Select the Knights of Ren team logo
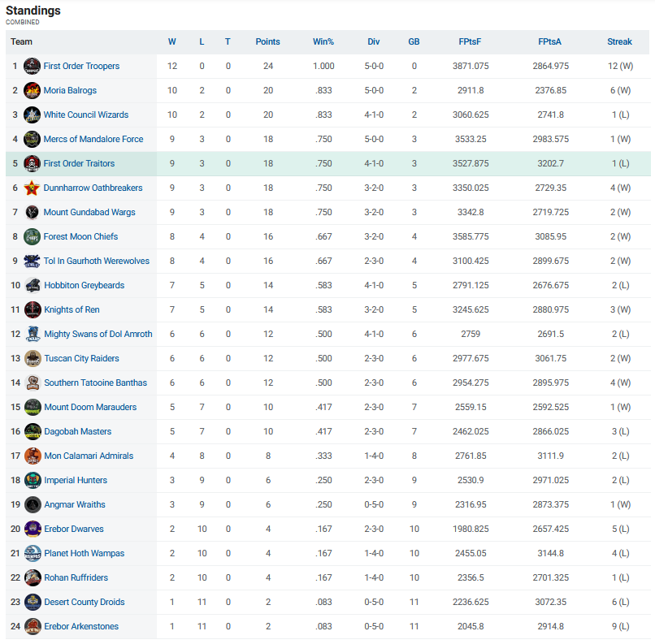This screenshot has height=644, width=655. [x=33, y=309]
